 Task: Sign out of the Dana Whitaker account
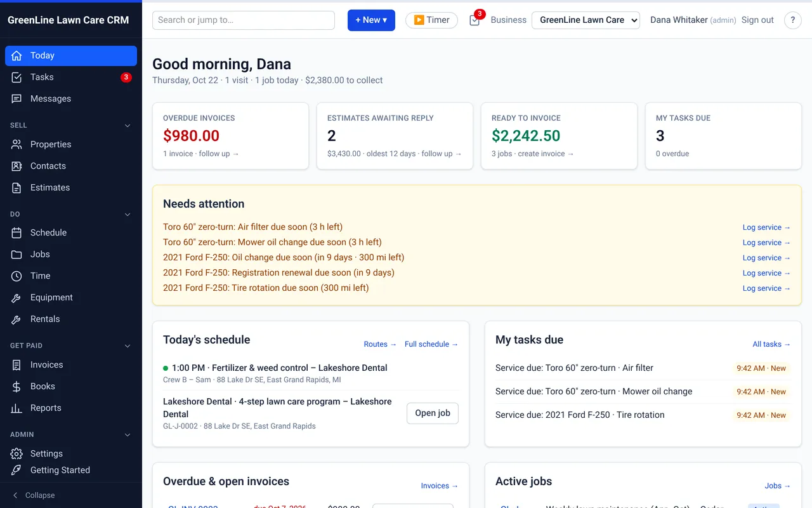757,20
